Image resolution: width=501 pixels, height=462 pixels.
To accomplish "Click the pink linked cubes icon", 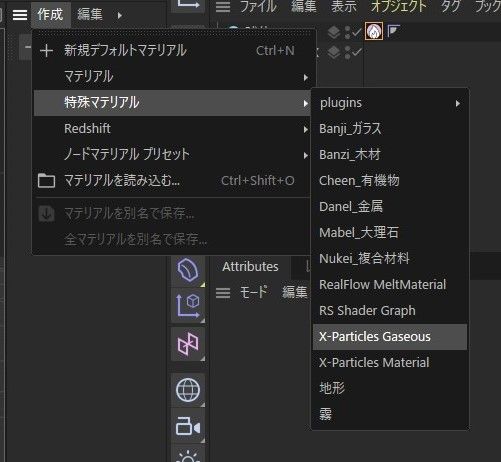I will pyautogui.click(x=188, y=344).
